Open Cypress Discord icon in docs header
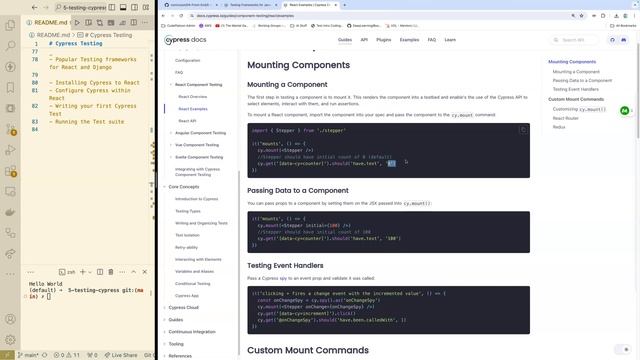The width and height of the screenshot is (640, 360). [x=624, y=40]
